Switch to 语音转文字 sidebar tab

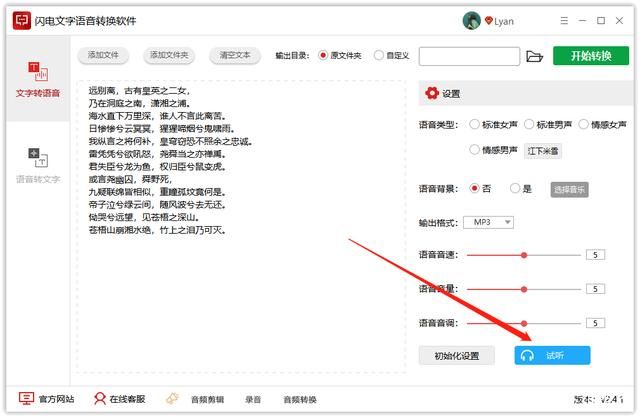tap(38, 165)
